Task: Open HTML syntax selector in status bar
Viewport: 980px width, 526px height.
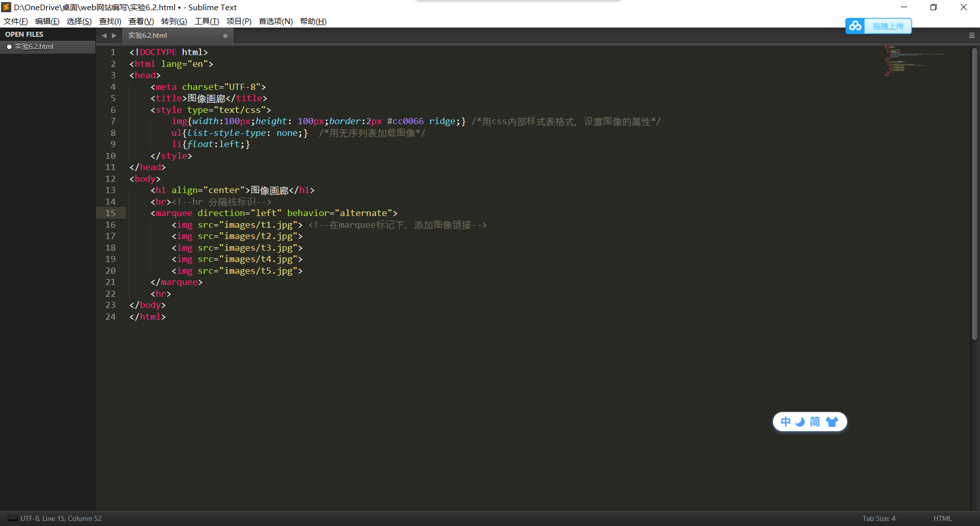Action: click(942, 518)
